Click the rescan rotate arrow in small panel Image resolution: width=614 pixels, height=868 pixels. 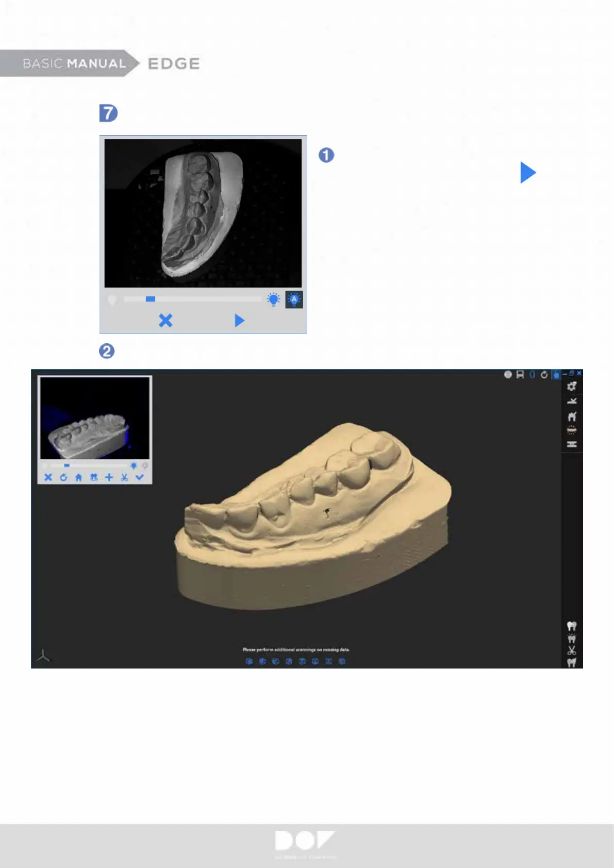tap(63, 477)
